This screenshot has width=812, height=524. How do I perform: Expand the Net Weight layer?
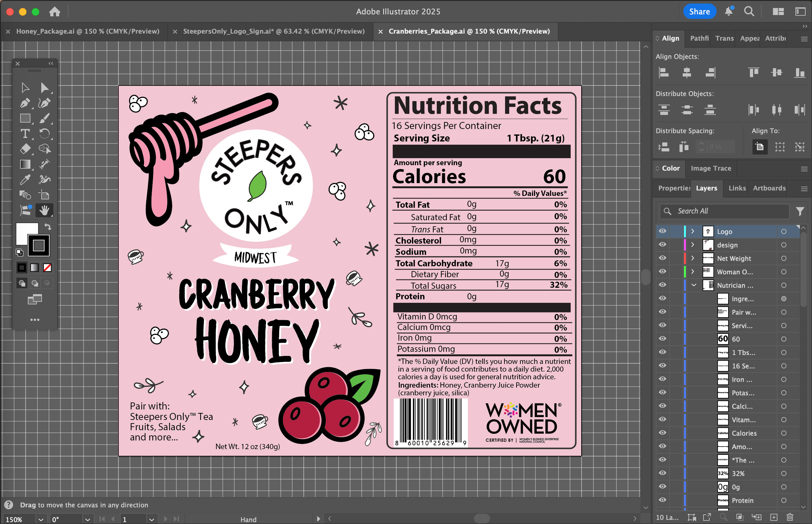pos(693,258)
